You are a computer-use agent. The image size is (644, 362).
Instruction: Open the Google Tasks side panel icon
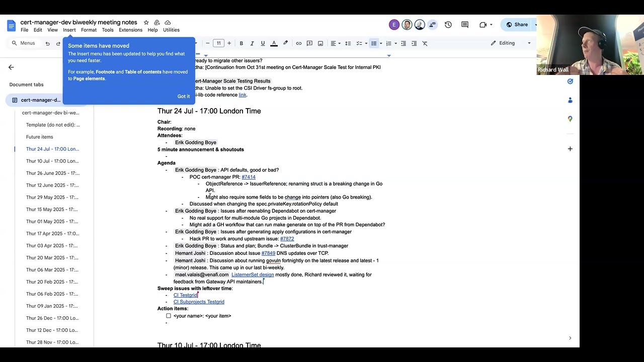coord(570,81)
